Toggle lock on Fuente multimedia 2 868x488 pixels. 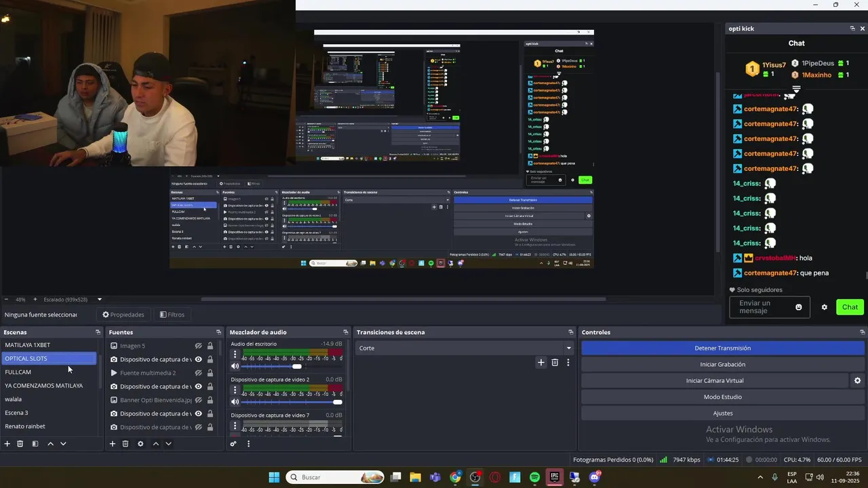click(x=210, y=373)
